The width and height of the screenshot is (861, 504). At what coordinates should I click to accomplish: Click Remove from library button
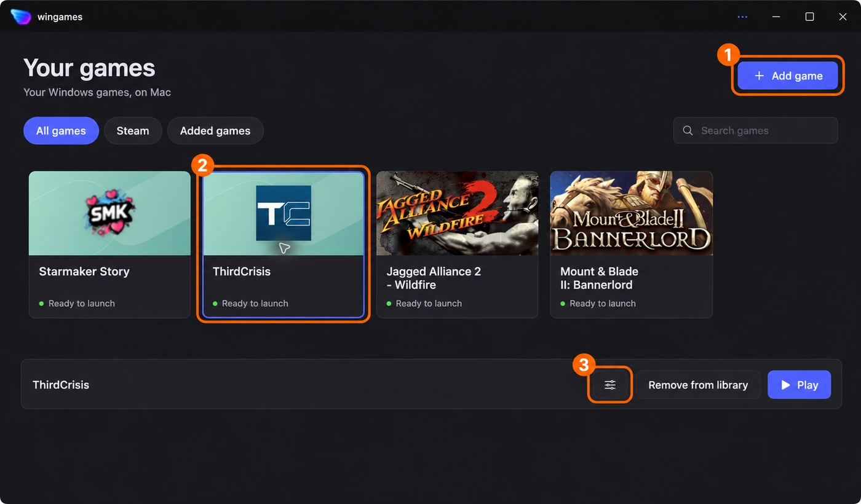click(698, 385)
